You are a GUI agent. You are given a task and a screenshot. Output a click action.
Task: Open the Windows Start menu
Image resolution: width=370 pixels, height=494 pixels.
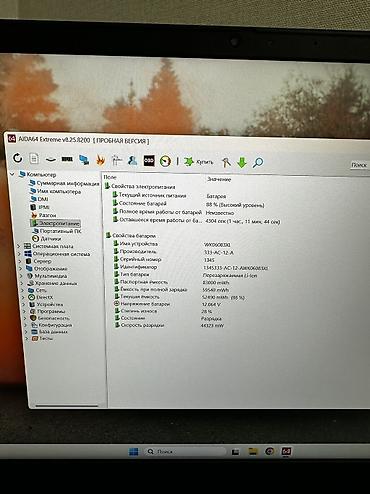(134, 452)
